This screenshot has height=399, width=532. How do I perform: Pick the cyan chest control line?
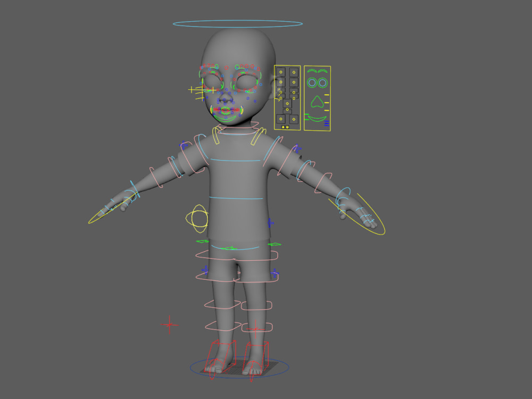point(236,160)
